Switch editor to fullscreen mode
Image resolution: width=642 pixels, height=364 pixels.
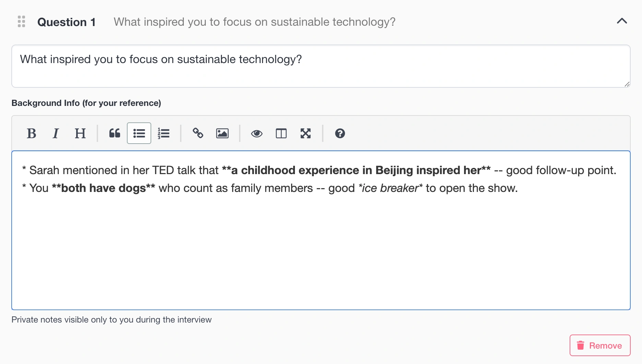tap(306, 133)
